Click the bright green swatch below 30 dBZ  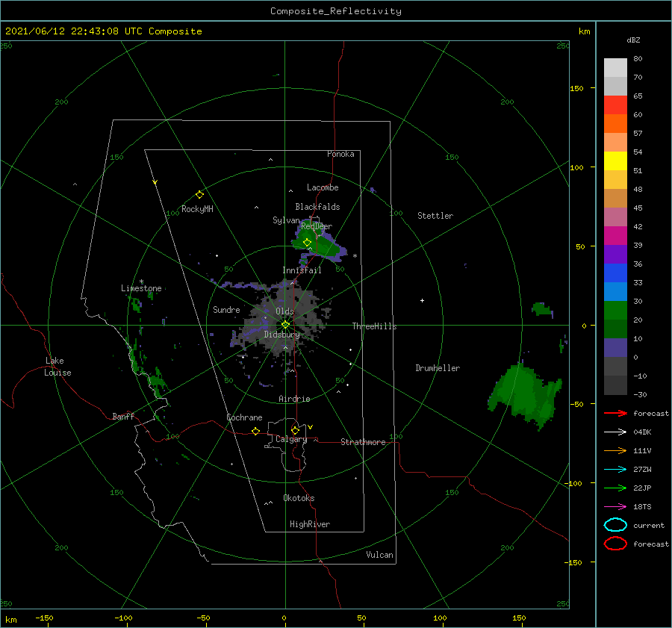(x=615, y=310)
